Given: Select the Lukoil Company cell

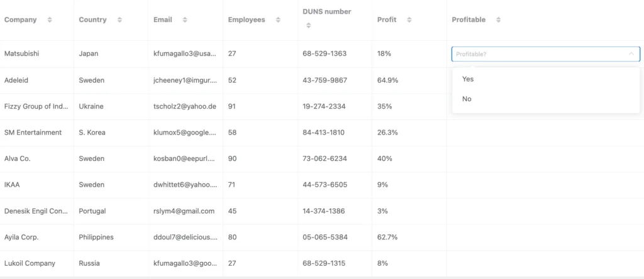Looking at the screenshot, I should click(x=37, y=263).
